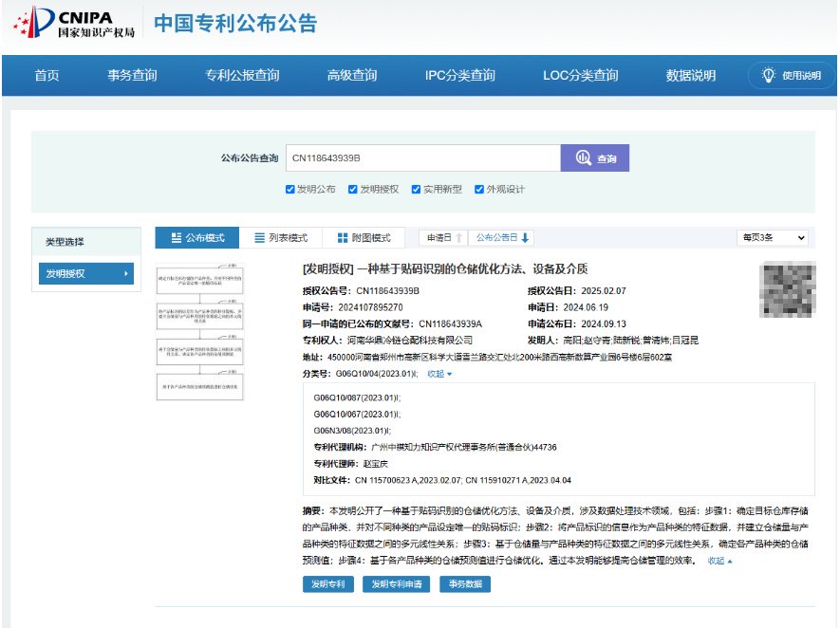Sort results by 公布公告日
Image resolution: width=840 pixels, height=628 pixels.
click(x=501, y=238)
